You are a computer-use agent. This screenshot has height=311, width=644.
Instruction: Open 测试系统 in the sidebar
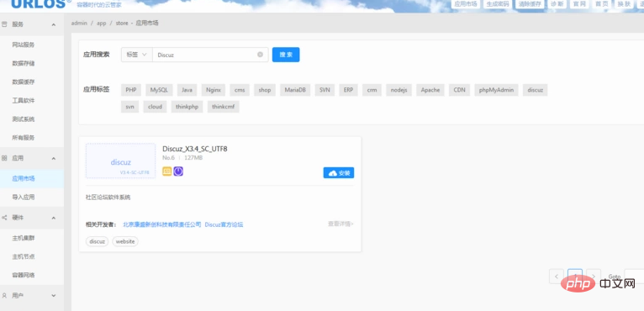coord(24,119)
